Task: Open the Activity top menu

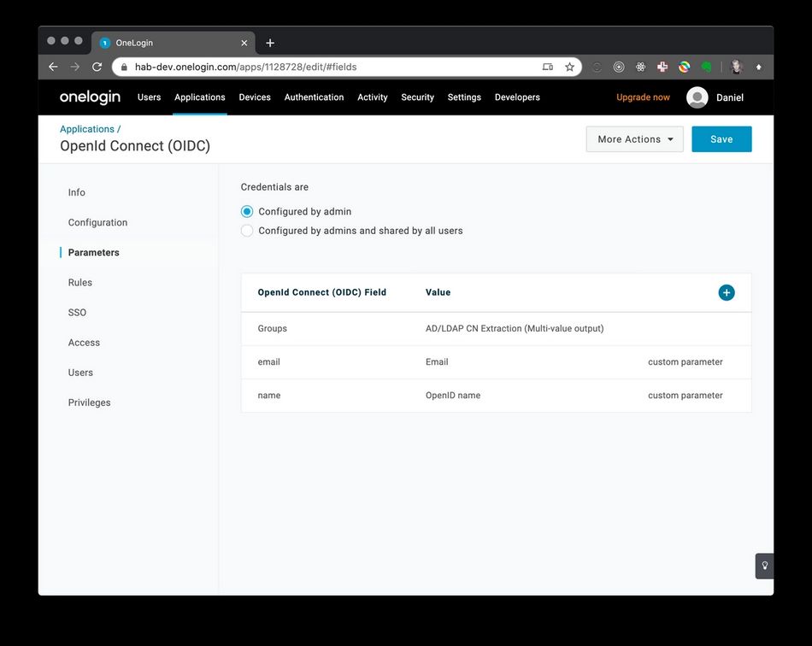Action: (373, 97)
